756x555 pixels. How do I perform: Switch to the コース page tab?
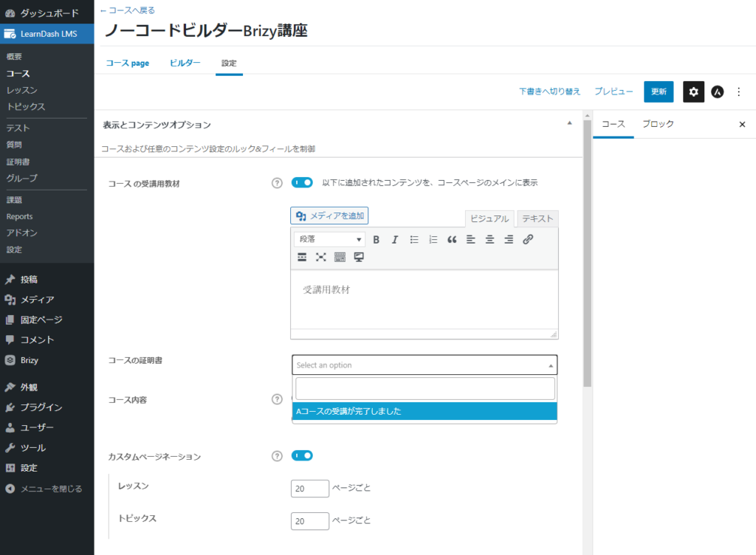[x=128, y=63]
